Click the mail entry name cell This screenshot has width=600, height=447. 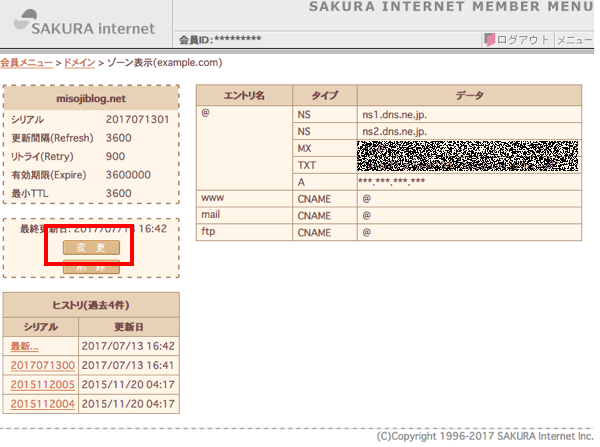[x=244, y=215]
